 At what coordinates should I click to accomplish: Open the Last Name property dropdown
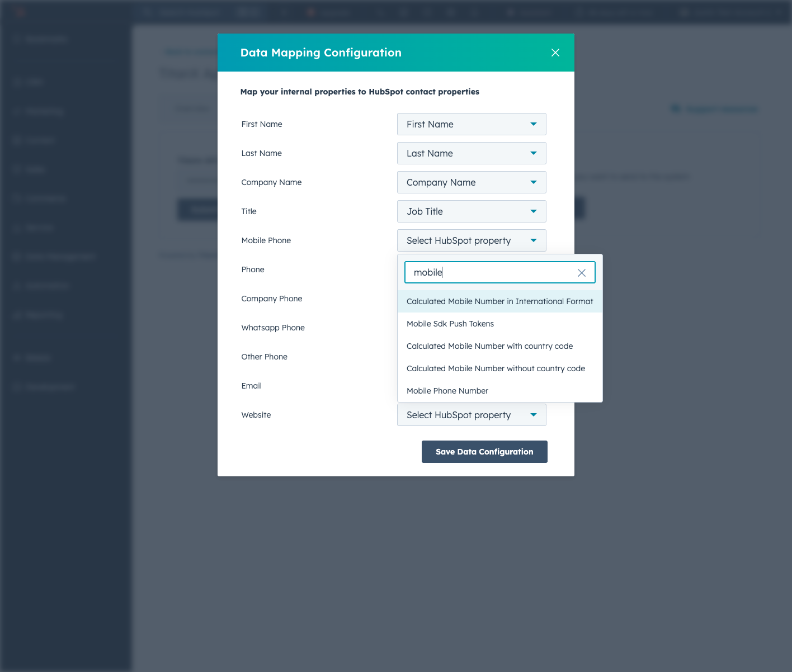[x=472, y=153]
